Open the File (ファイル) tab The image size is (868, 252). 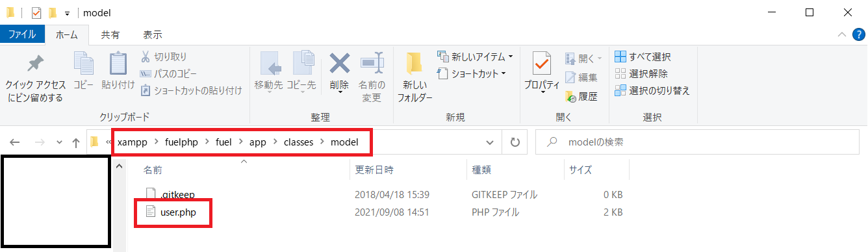click(x=22, y=34)
